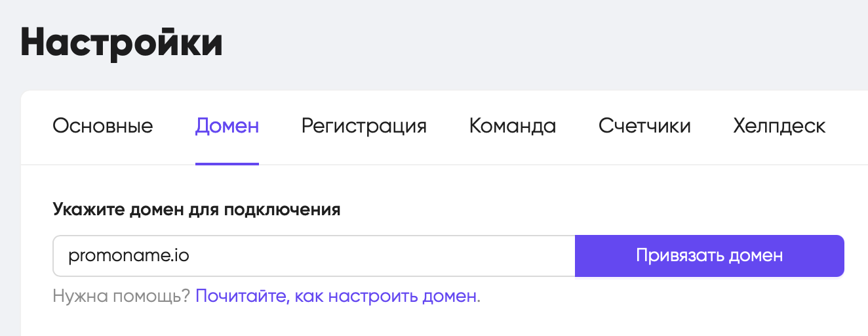Select general settings via Основные
Screen dimensions: 868x336
(103, 126)
